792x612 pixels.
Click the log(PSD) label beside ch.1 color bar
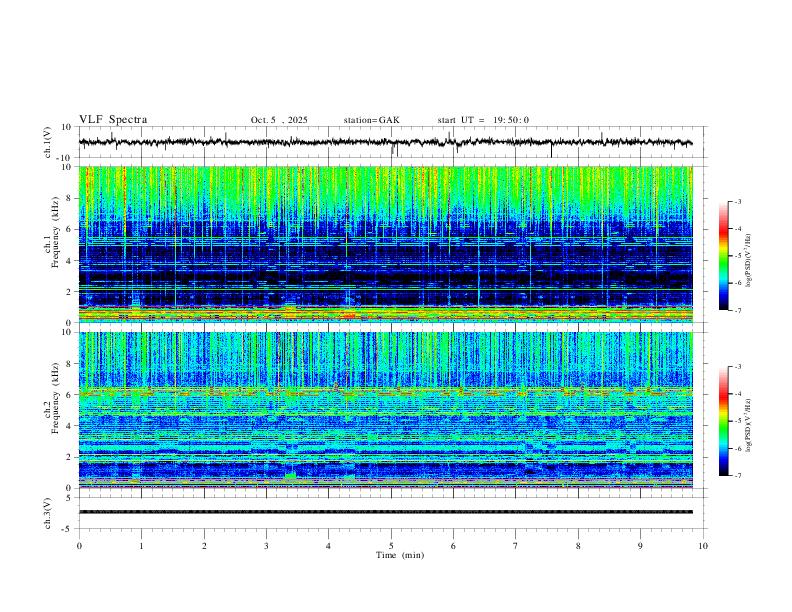click(748, 261)
